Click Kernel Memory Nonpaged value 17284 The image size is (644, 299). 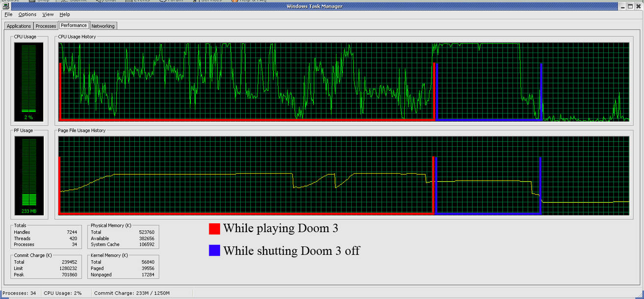(148, 275)
